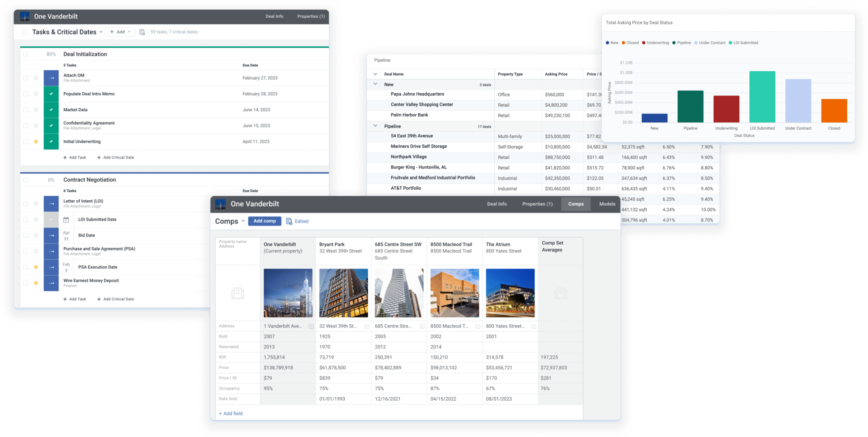
Task: Click the yellow star icon beside Initial Underwriting
Action: [36, 141]
